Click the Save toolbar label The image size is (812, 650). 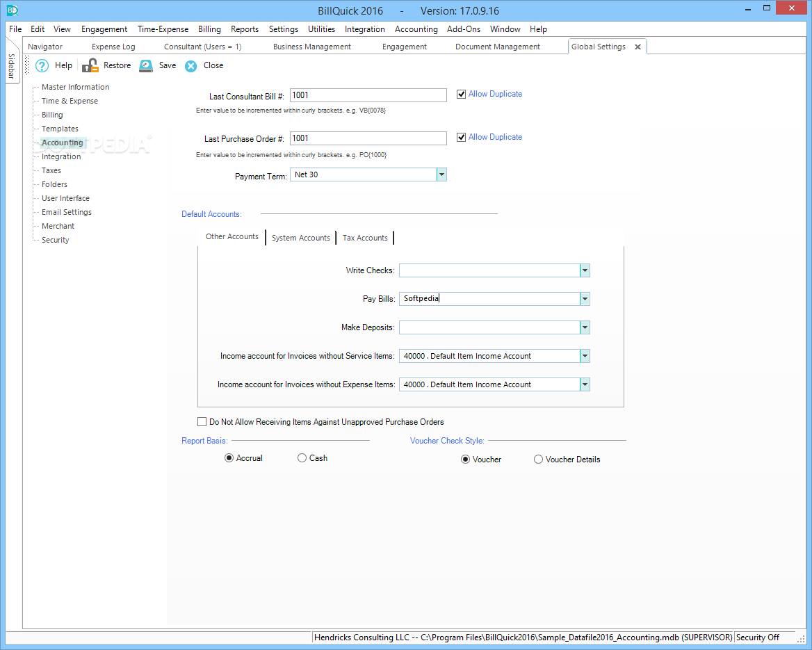(168, 65)
